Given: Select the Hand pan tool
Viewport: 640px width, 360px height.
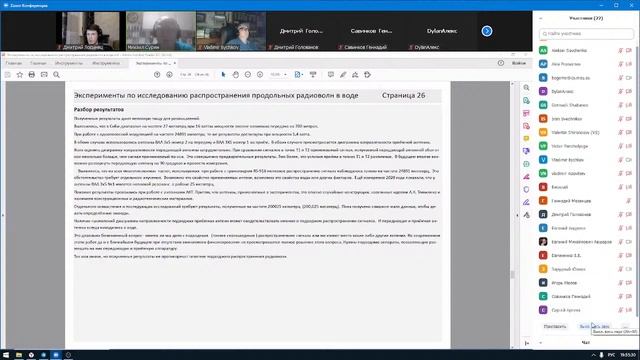Looking at the screenshot, I should (236, 75).
